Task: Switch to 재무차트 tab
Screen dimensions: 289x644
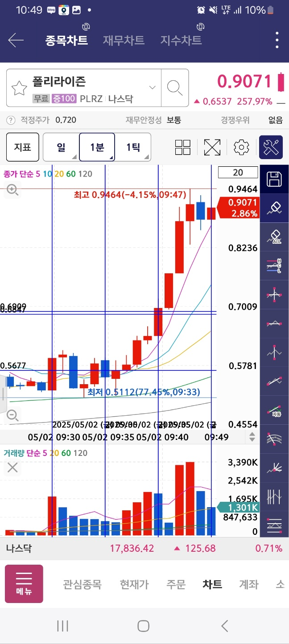Action: [x=124, y=41]
